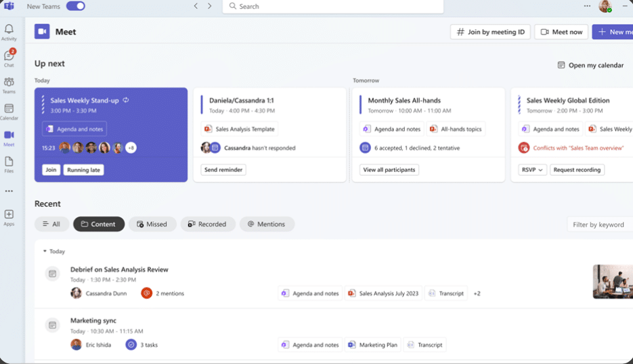The image size is (633, 364).
Task: Click the meeting icon beside Debrief row
Action: (52, 273)
